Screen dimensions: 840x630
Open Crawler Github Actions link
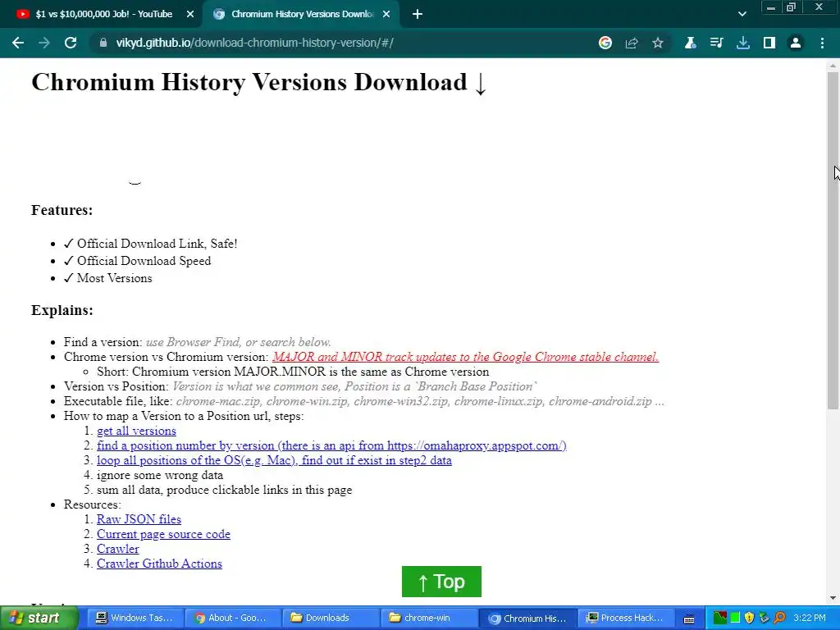[159, 564]
